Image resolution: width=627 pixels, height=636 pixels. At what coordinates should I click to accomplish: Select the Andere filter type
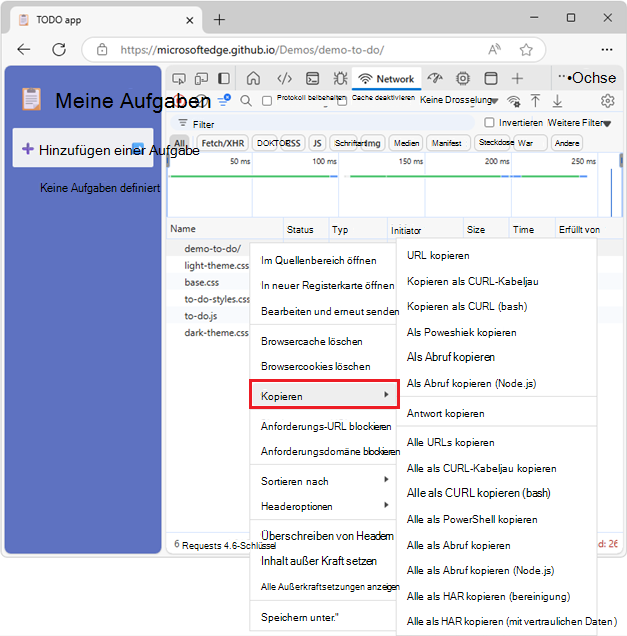(567, 143)
